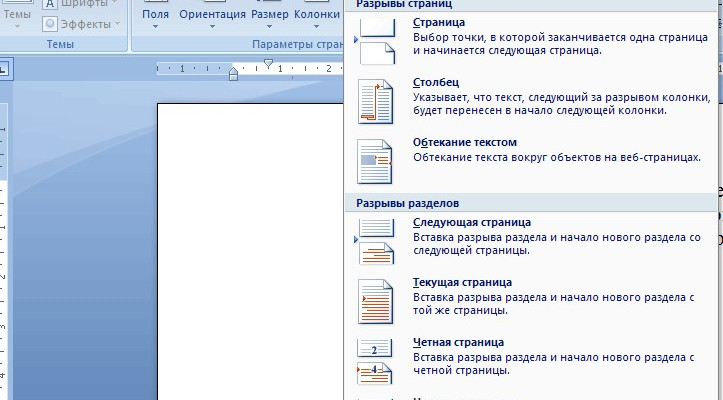The width and height of the screenshot is (723, 400).
Task: Select Страница page break option
Action: pyautogui.click(x=533, y=40)
